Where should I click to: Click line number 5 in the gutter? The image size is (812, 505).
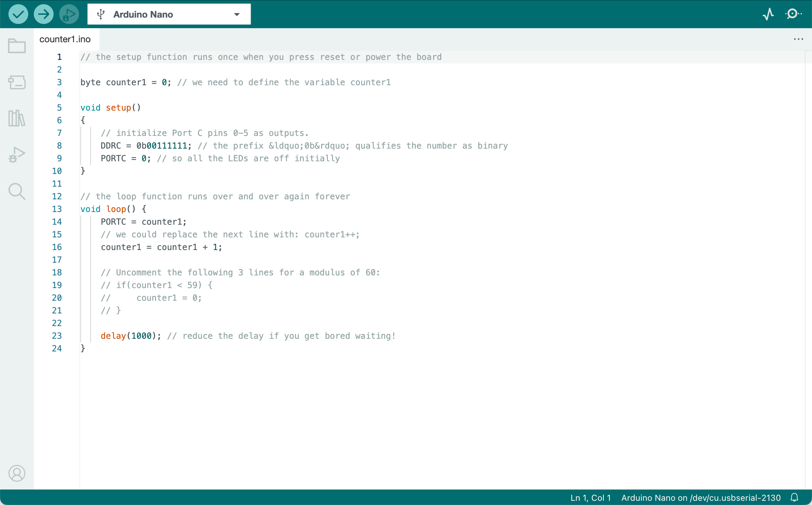click(x=59, y=108)
